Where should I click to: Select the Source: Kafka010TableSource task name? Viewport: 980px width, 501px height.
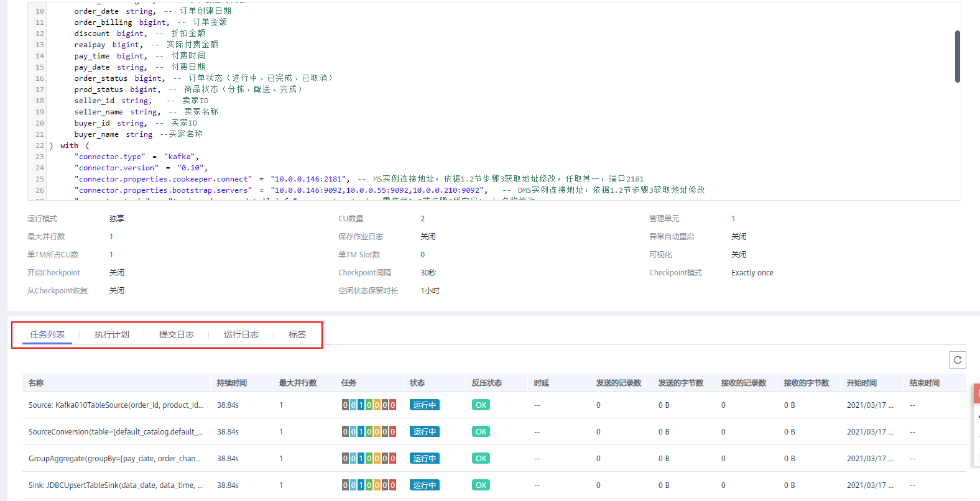[x=116, y=405]
